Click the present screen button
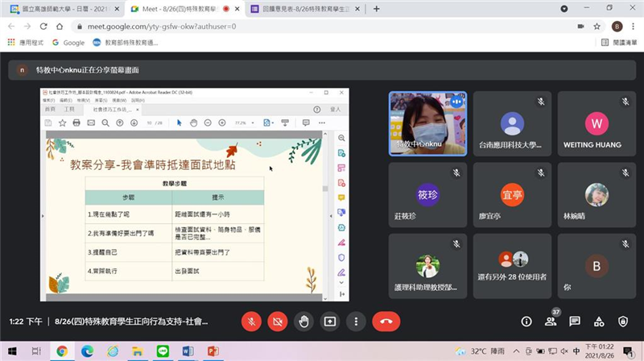Screen dimensions: 644x361 [329, 321]
